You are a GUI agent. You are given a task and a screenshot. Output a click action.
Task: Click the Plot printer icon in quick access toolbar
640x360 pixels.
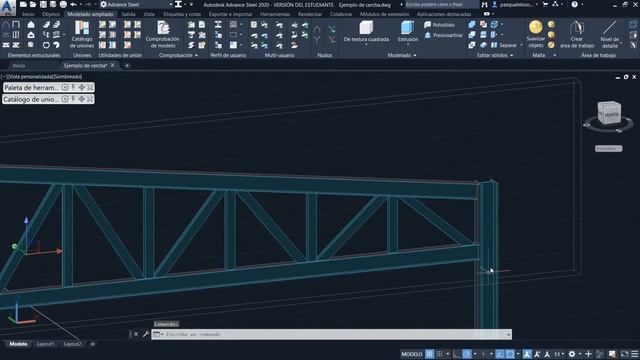63,4
